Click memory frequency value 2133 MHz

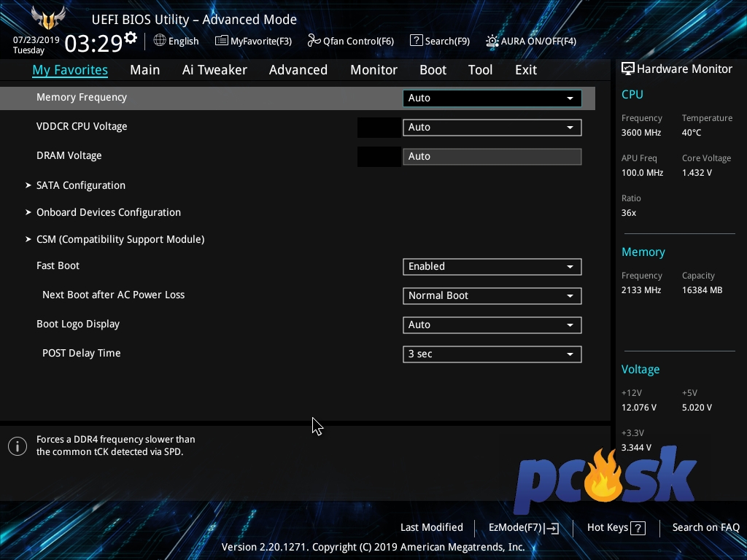point(640,290)
